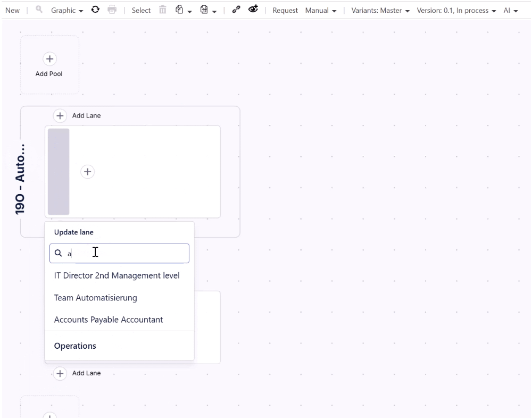This screenshot has height=420, width=532.
Task: Open the import document dropdown icon
Action: pos(208,10)
